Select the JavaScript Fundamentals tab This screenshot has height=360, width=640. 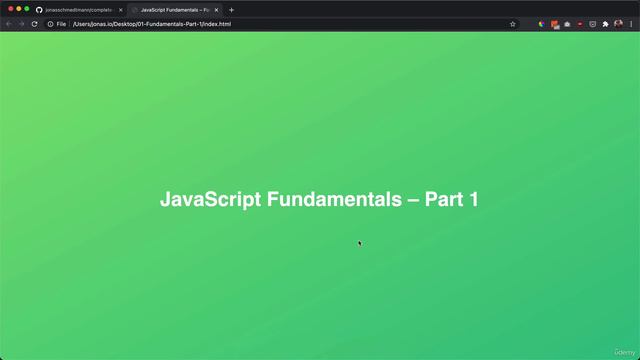point(175,10)
